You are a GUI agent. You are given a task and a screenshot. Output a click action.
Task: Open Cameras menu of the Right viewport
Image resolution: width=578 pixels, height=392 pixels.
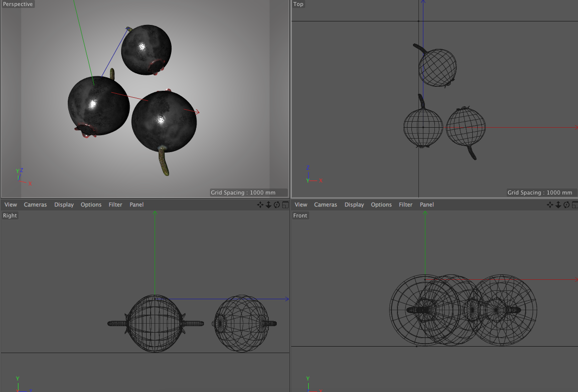click(35, 204)
